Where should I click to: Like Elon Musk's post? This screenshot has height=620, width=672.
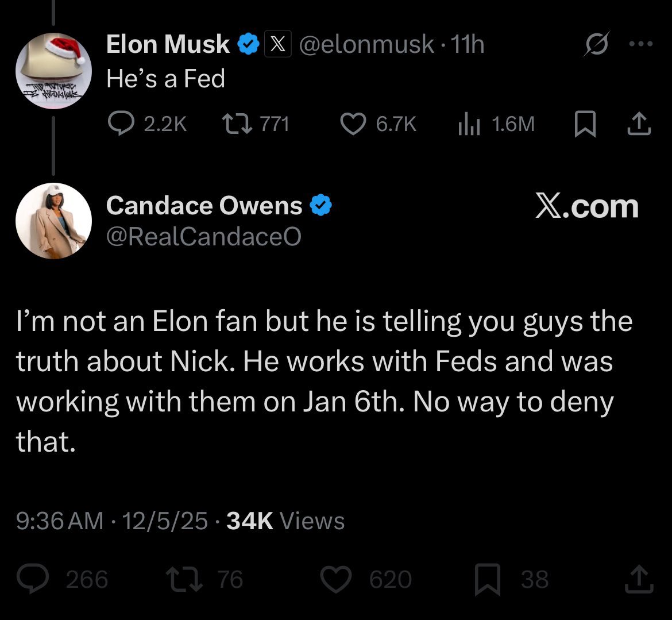[x=354, y=124]
